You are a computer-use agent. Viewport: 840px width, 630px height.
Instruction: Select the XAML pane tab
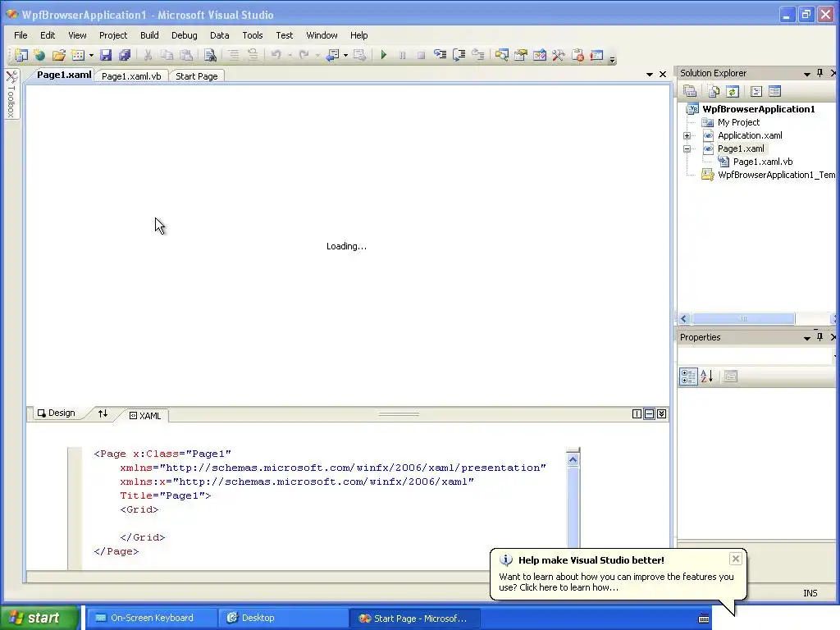(x=145, y=416)
